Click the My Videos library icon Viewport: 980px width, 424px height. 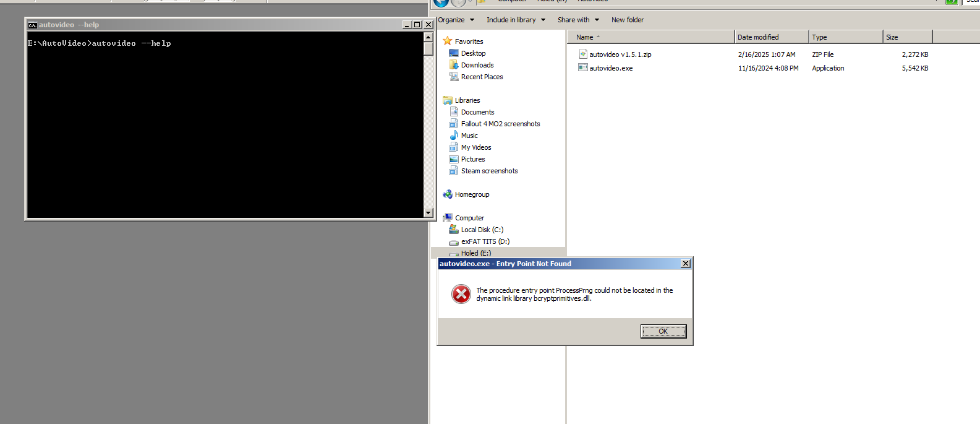pos(454,147)
